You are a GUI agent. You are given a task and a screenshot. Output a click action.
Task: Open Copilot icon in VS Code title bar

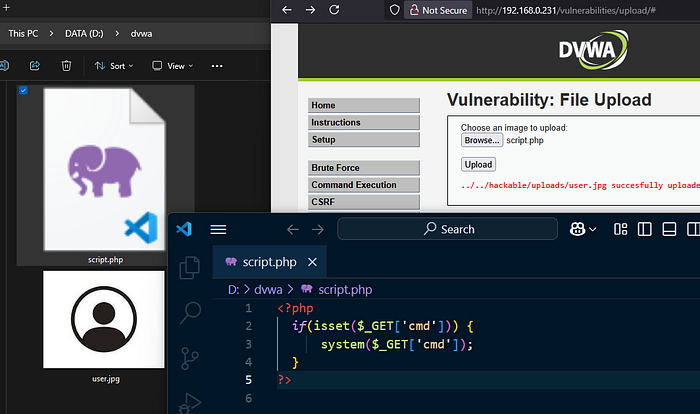click(577, 229)
